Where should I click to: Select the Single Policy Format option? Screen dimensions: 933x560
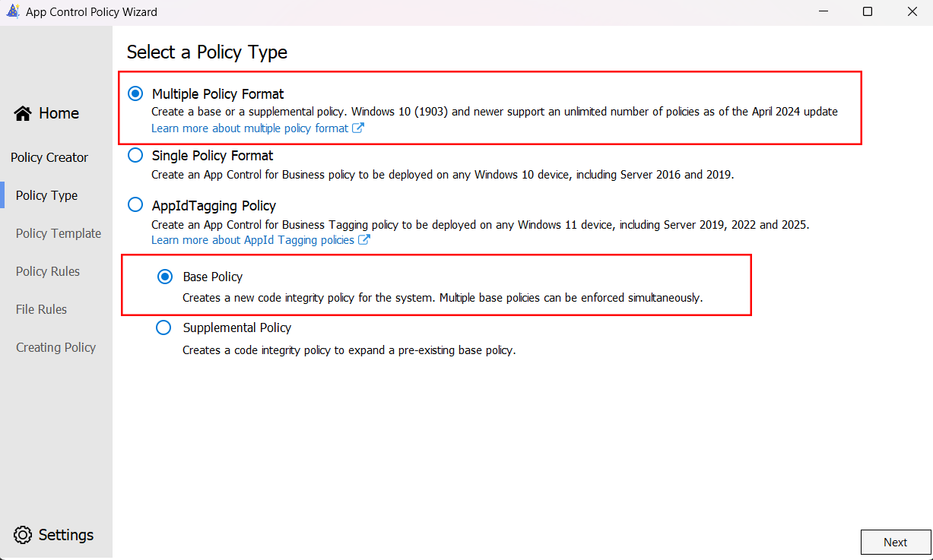coord(135,156)
